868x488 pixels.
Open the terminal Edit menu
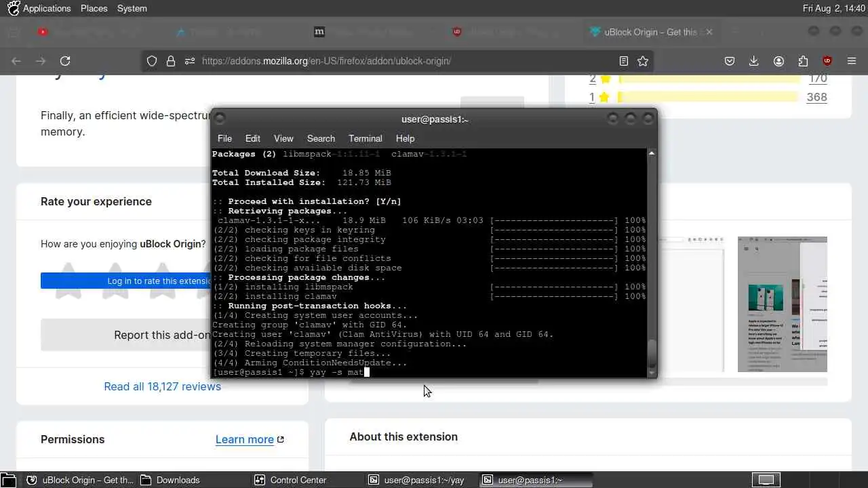pos(253,138)
